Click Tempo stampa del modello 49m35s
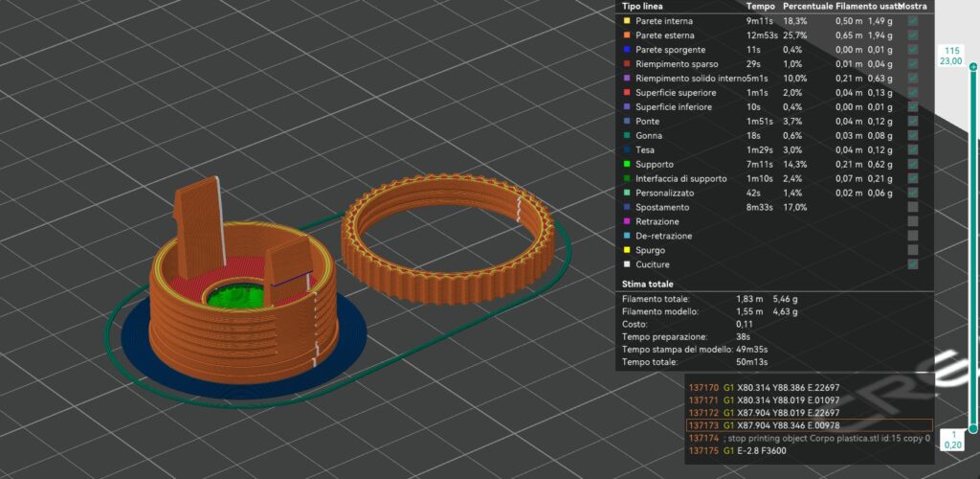 point(752,349)
